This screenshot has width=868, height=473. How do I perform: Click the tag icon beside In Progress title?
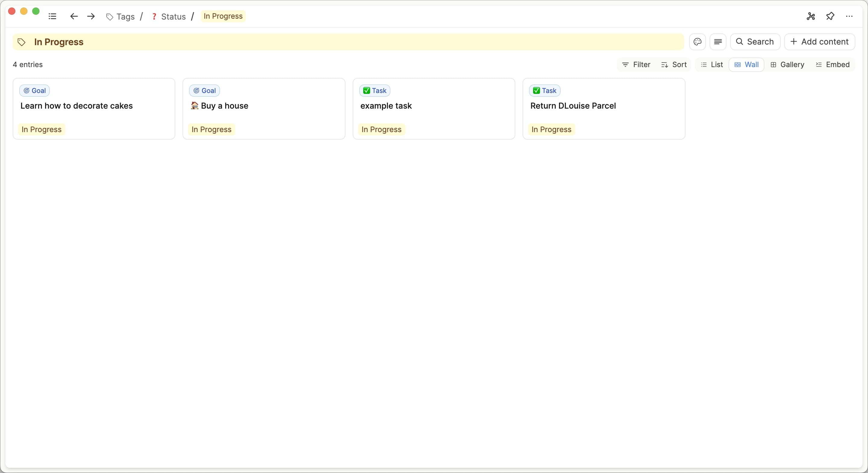(22, 42)
